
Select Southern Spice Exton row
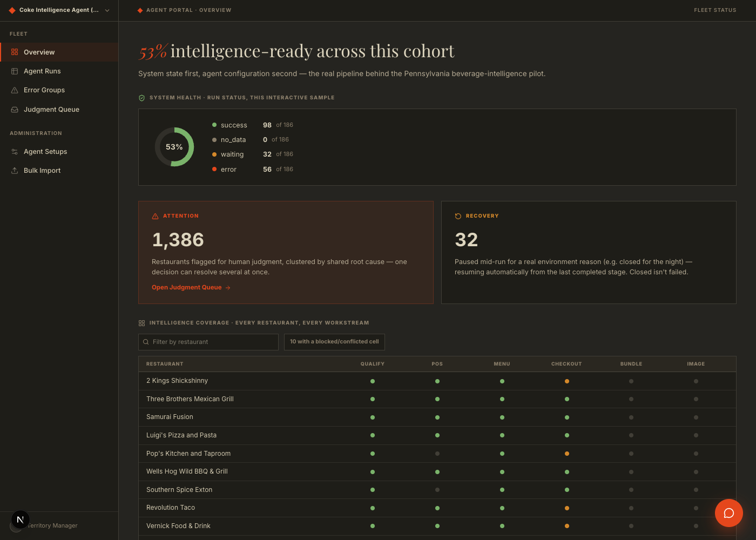tap(437, 490)
